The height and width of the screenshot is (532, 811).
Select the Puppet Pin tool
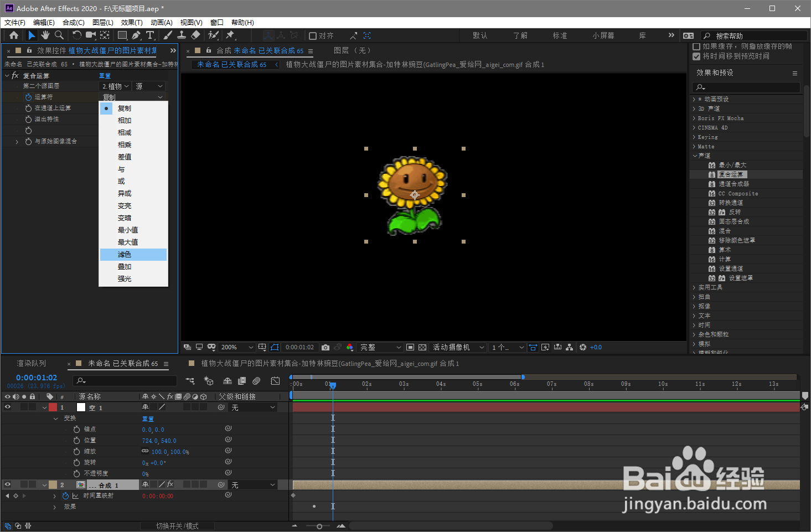tap(230, 35)
